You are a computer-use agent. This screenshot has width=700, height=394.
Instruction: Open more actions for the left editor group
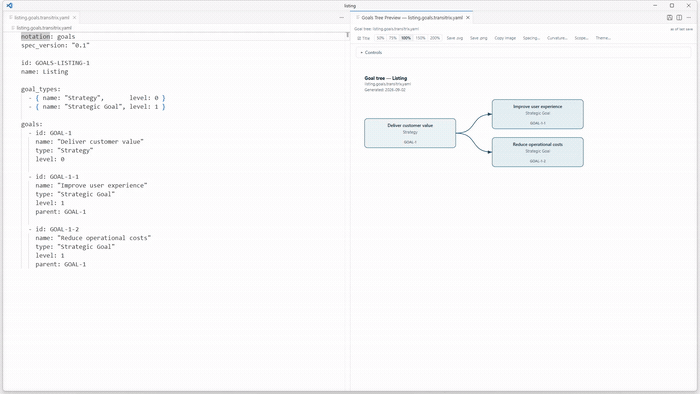click(x=342, y=18)
